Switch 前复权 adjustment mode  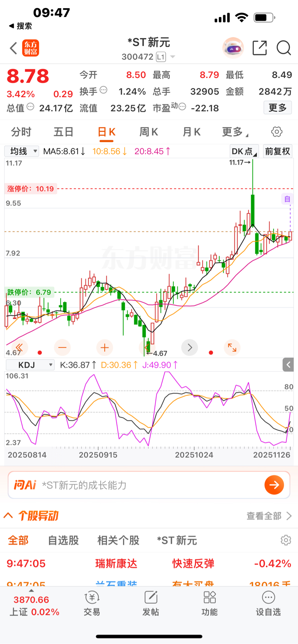[277, 151]
